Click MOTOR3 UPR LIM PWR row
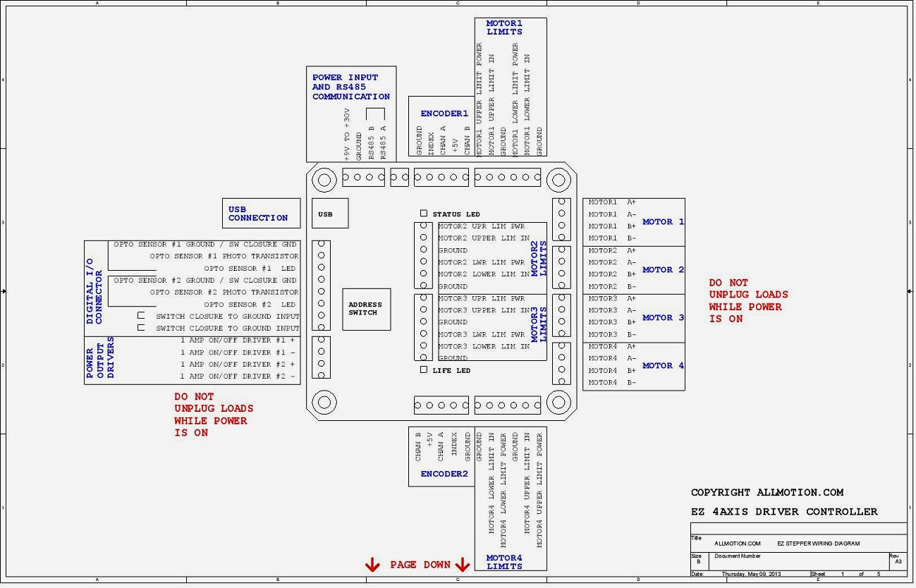 click(x=483, y=298)
